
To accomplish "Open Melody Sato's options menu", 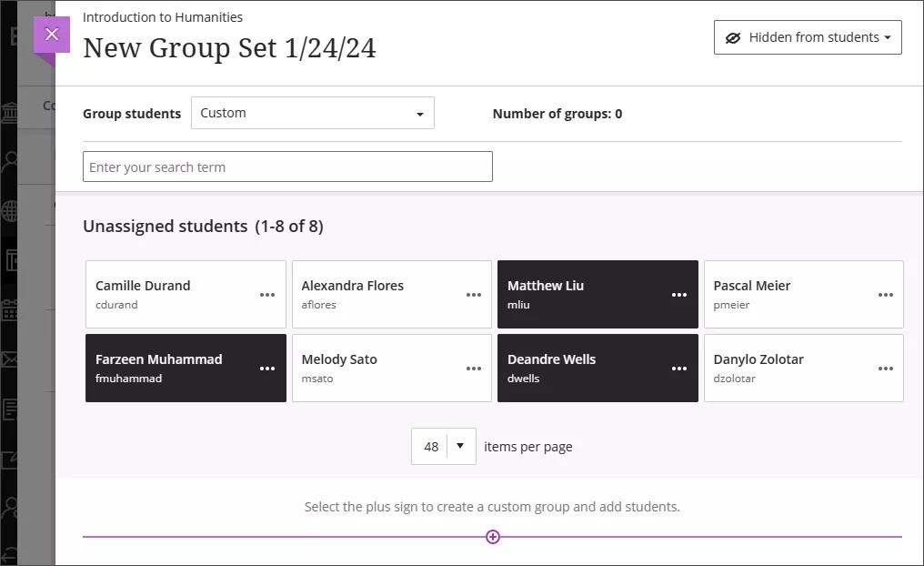I will [474, 368].
